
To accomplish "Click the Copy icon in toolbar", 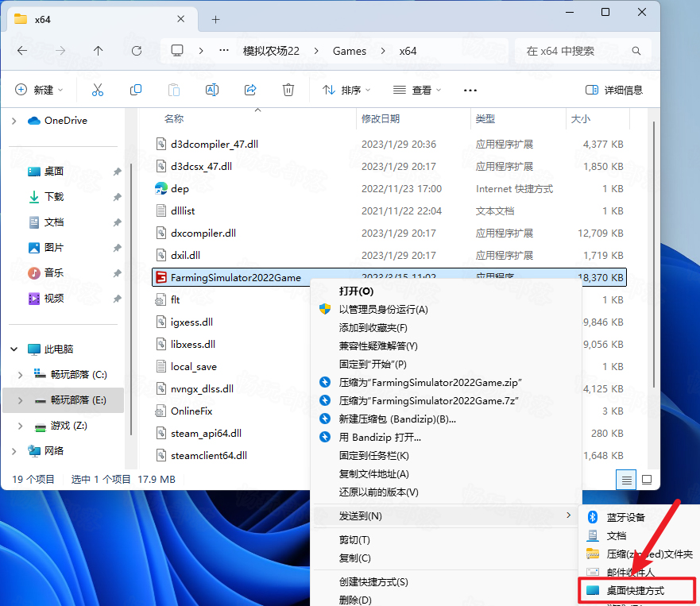I will click(136, 90).
